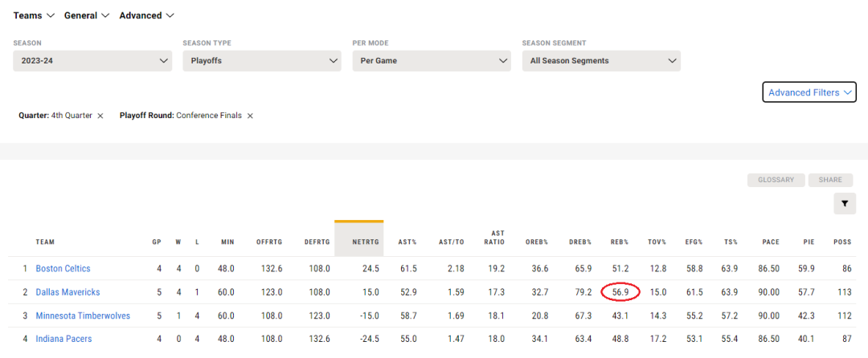Image resolution: width=868 pixels, height=358 pixels.
Task: Open the Minnesota Timberwolves team link
Action: click(x=83, y=316)
